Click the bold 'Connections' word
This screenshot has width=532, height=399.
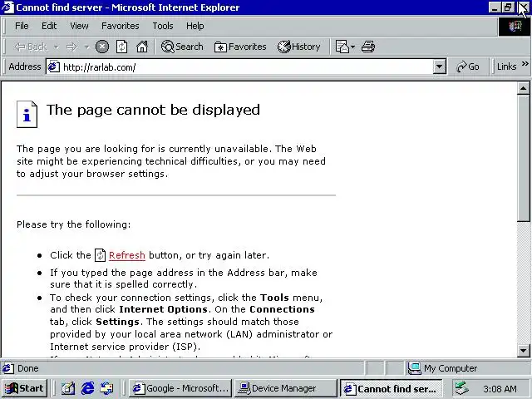click(282, 309)
